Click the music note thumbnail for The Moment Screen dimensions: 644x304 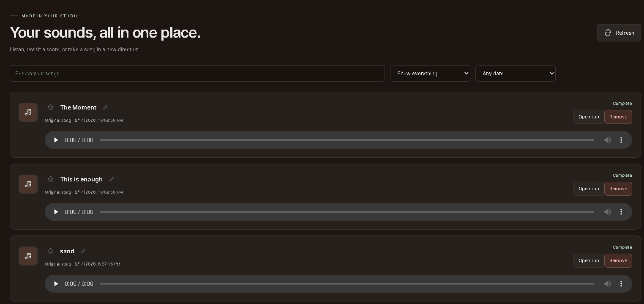[28, 112]
